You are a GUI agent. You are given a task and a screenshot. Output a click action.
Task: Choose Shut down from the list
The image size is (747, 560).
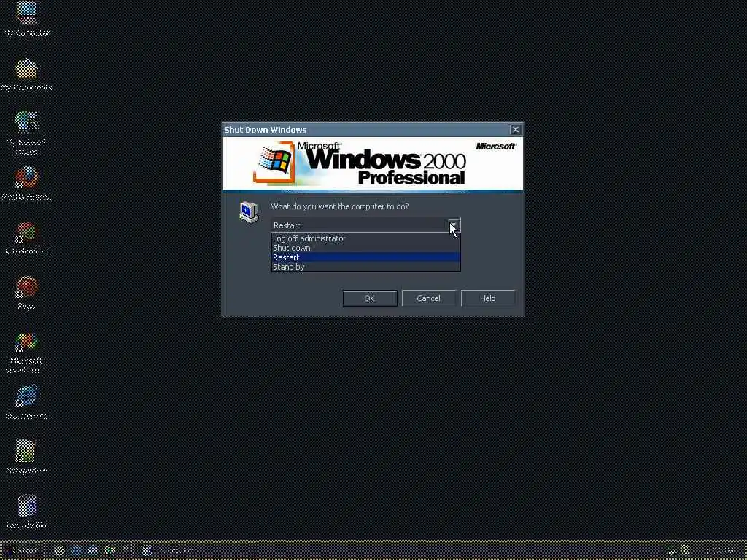click(366, 248)
